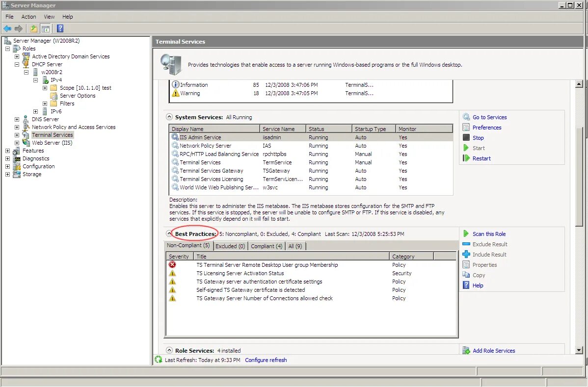Expand the Web Server (IIS) tree node
The height and width of the screenshot is (387, 588).
[17, 143]
